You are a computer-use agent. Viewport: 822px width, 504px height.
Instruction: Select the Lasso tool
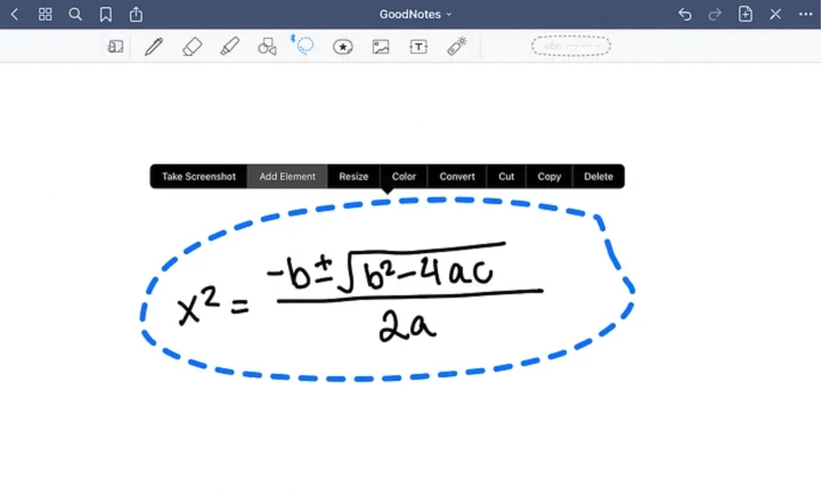pos(305,46)
